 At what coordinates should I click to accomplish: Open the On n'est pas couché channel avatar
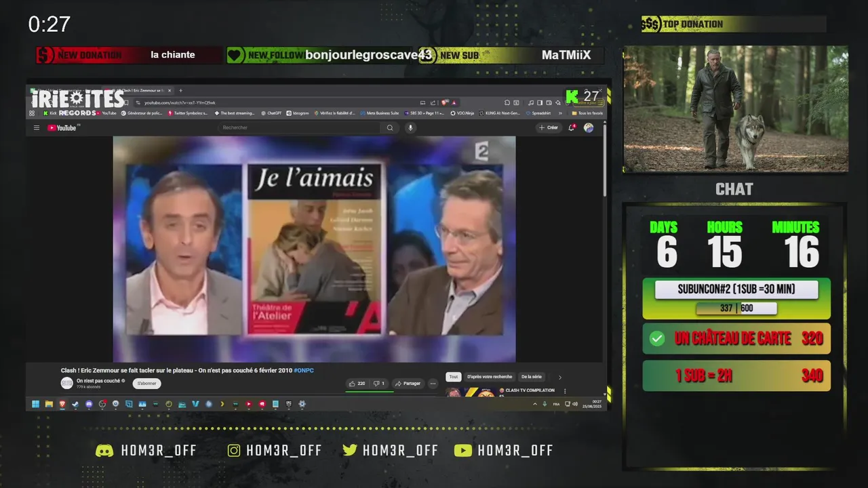[x=66, y=383]
